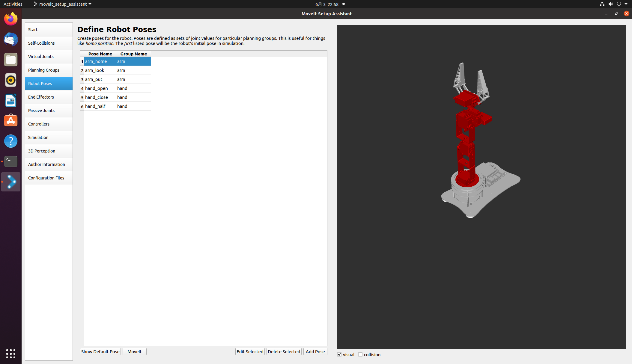Open Firefox from the dock

(x=11, y=19)
